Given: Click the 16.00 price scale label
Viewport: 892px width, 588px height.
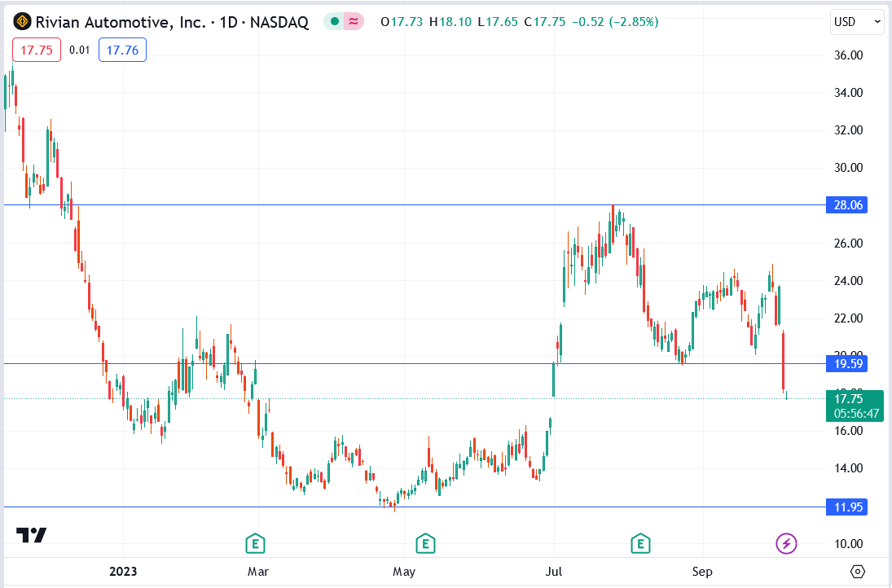Looking at the screenshot, I should (x=848, y=431).
